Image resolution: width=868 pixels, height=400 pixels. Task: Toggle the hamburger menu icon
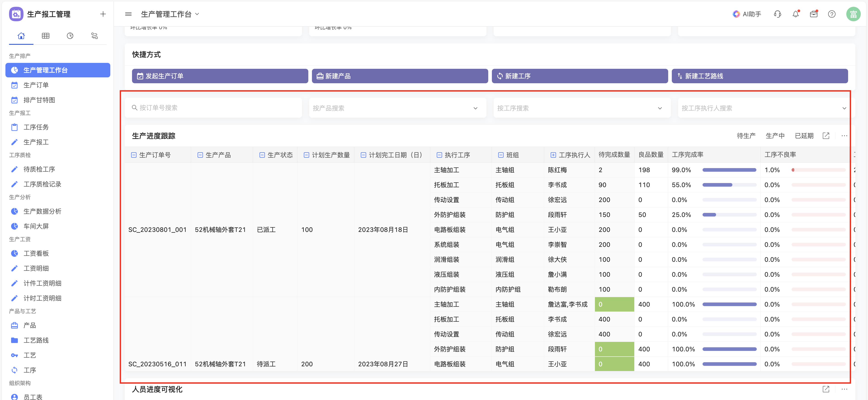(128, 14)
